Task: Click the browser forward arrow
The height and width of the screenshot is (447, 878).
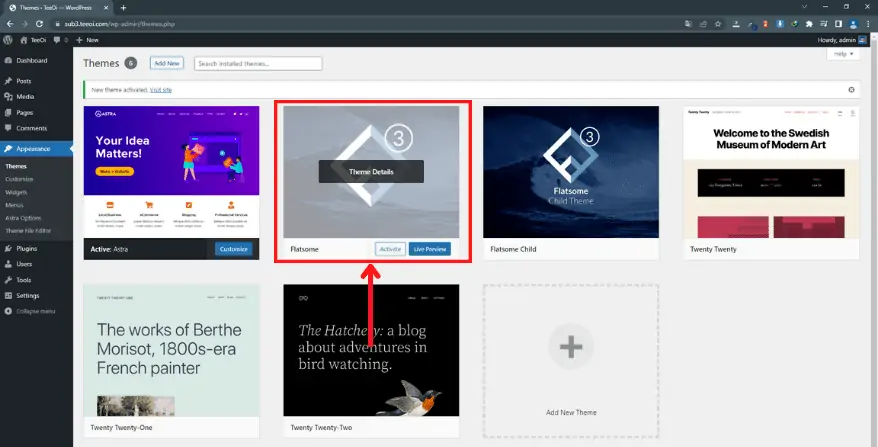Action: [x=25, y=24]
